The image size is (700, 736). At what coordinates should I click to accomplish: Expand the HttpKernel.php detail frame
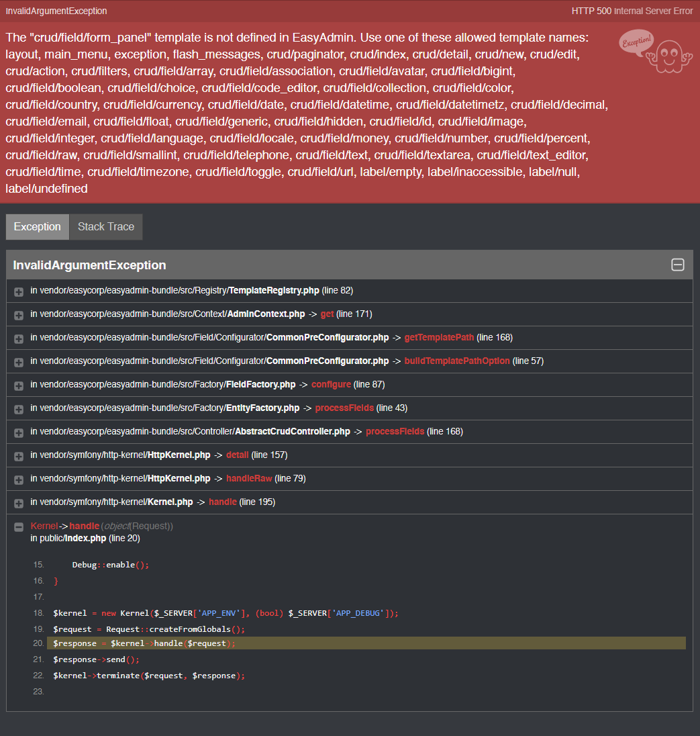18,455
